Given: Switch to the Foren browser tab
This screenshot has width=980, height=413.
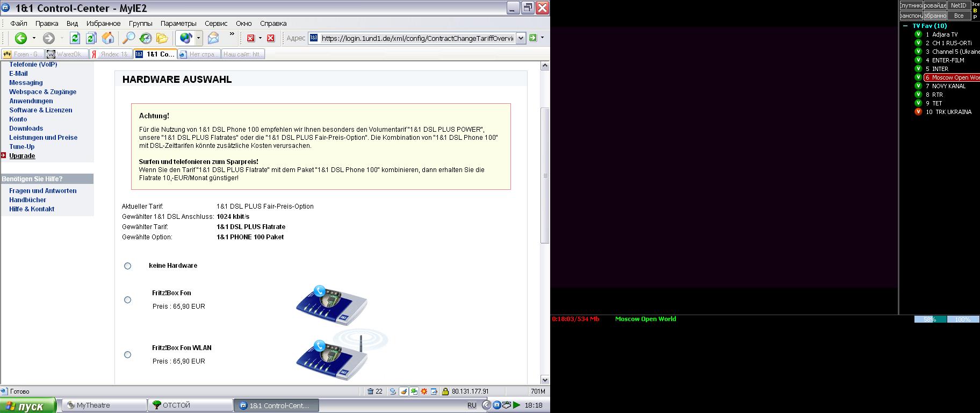Looking at the screenshot, I should tap(23, 54).
